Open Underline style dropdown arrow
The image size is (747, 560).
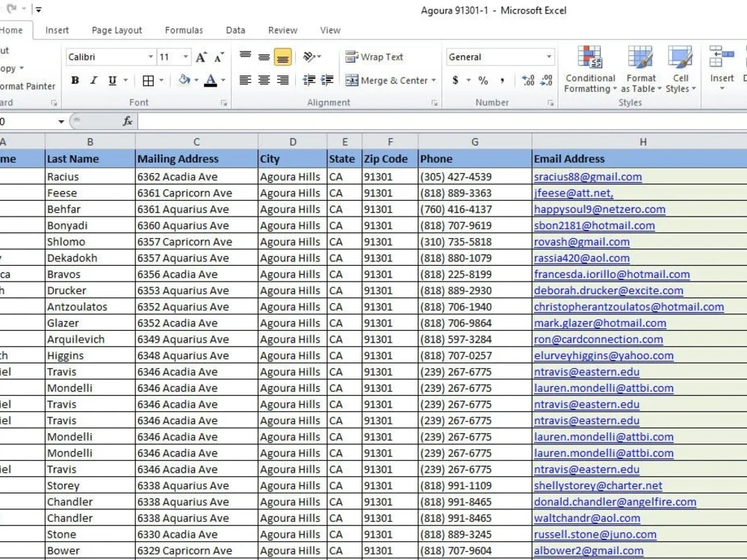click(125, 80)
